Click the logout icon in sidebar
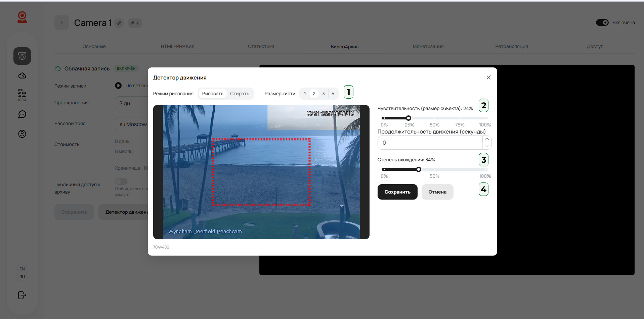This screenshot has height=319, width=644. pos(22,295)
